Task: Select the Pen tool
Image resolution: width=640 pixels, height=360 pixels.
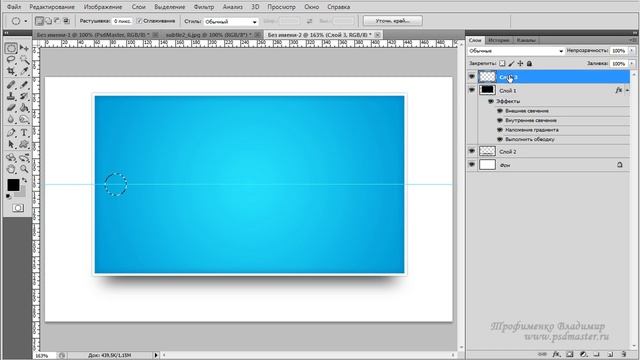Action: [x=11, y=133]
